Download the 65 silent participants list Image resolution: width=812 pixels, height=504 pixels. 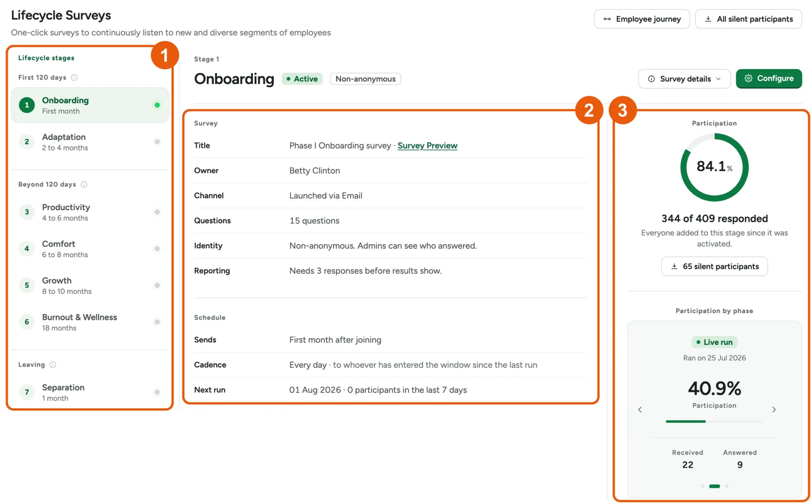715,266
